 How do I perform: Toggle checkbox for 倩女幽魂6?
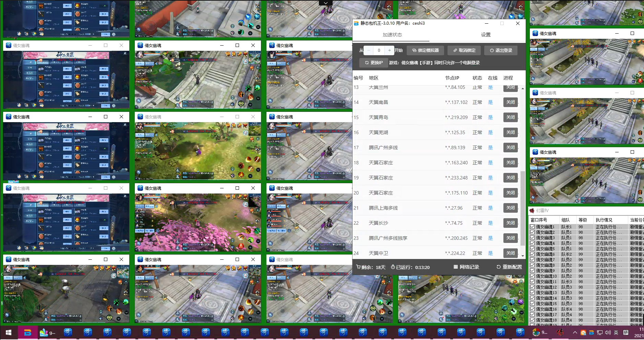click(532, 254)
